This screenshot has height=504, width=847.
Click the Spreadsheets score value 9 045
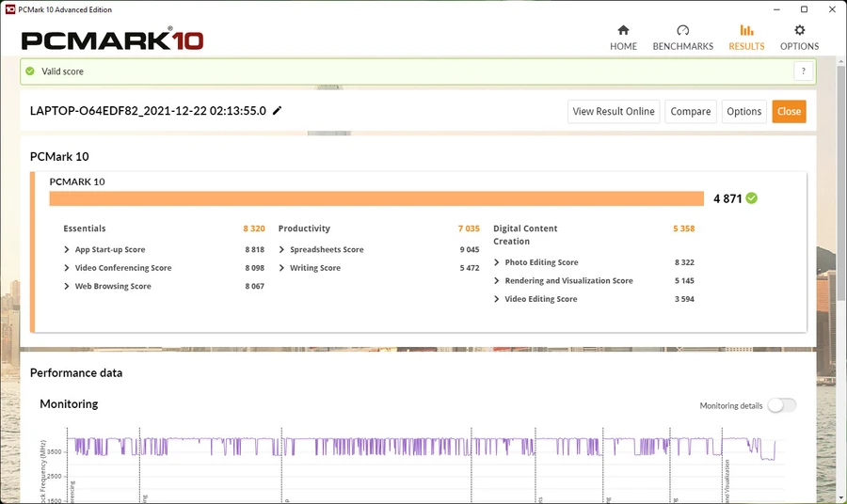tap(470, 249)
